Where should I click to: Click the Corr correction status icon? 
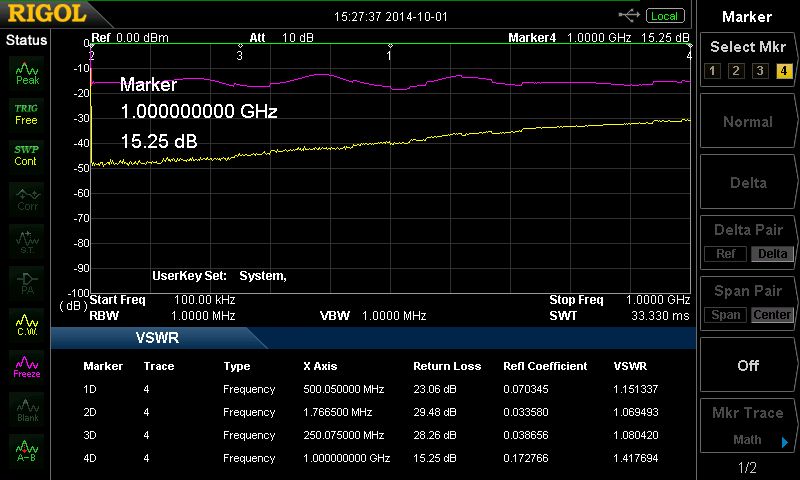click(x=26, y=198)
